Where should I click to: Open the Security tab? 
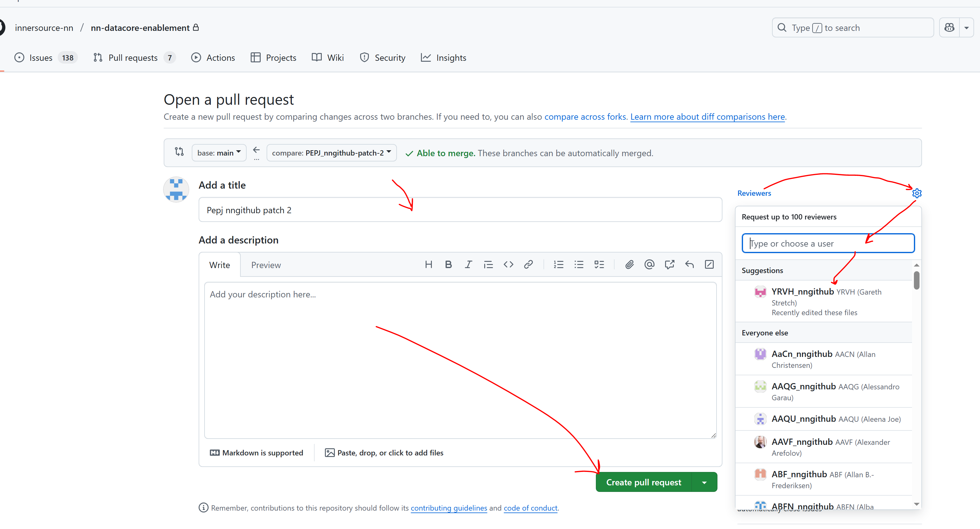(383, 58)
